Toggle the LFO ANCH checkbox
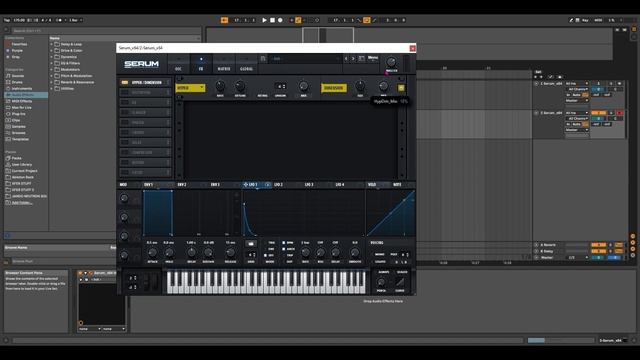This screenshot has width=640, height=360. [284, 249]
